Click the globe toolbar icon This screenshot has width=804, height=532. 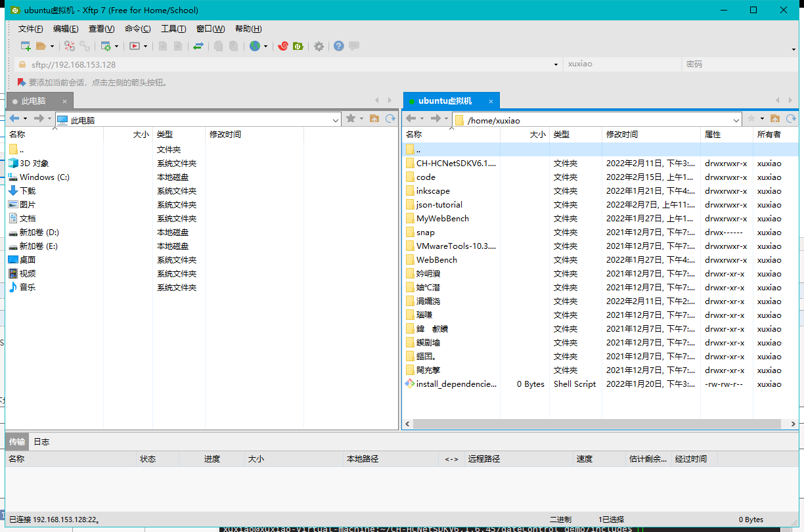coord(255,46)
